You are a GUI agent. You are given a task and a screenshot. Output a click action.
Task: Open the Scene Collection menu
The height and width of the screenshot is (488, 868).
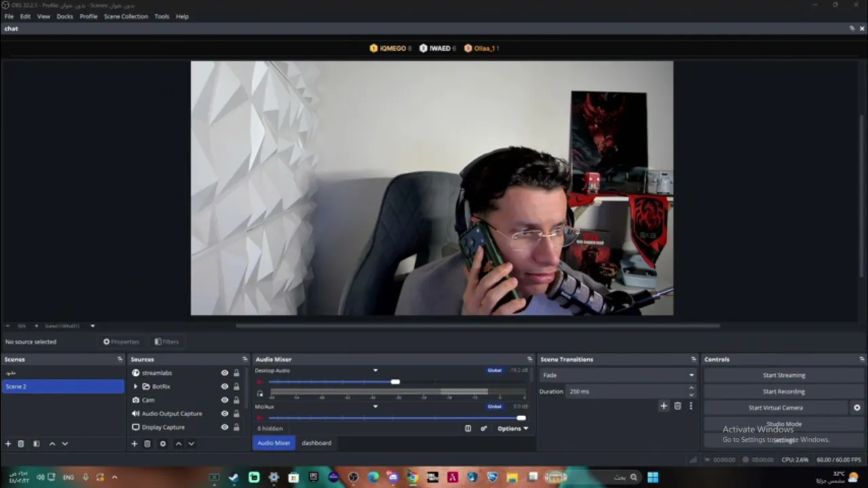pos(125,16)
